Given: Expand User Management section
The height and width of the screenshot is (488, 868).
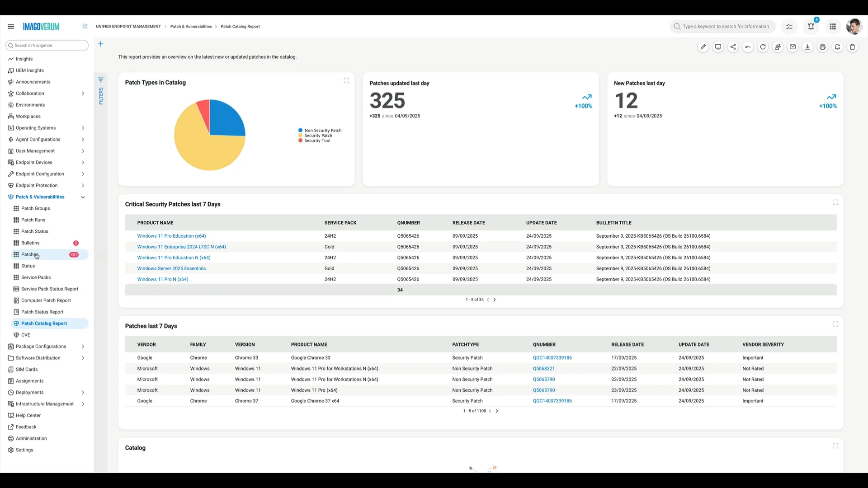Looking at the screenshot, I should point(83,151).
